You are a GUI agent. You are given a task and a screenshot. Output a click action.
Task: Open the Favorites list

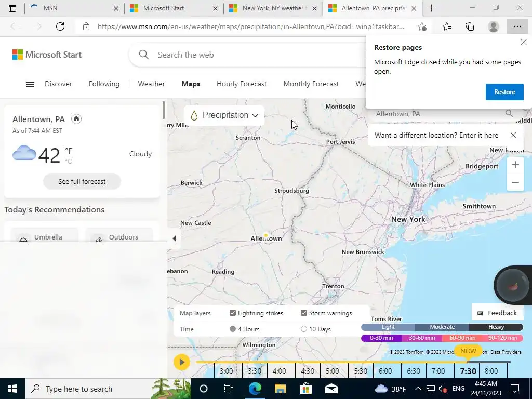(447, 26)
